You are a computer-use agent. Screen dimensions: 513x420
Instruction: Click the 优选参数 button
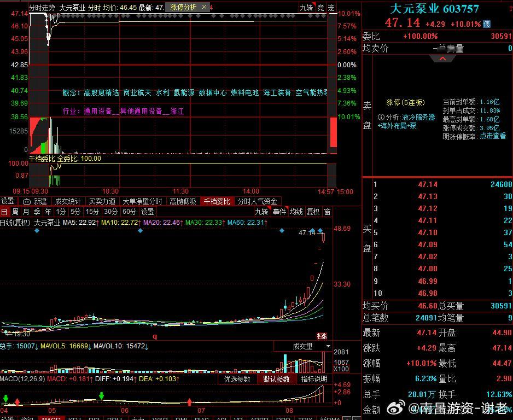click(x=237, y=379)
